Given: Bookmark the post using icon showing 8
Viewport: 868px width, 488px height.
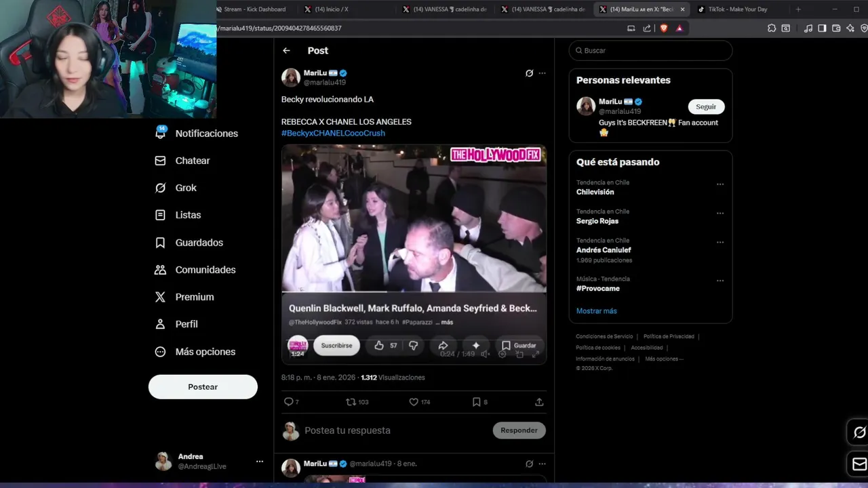Looking at the screenshot, I should click(x=479, y=402).
